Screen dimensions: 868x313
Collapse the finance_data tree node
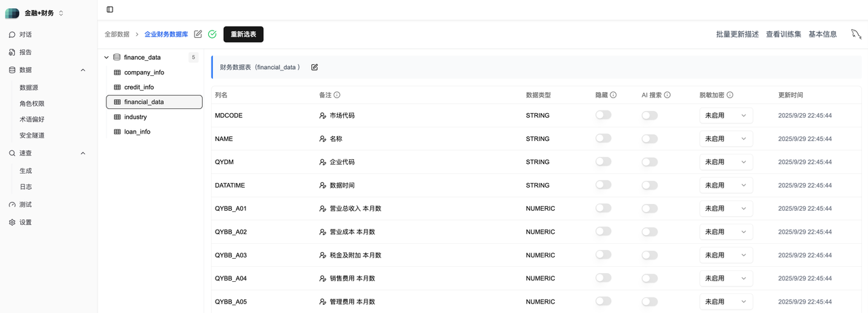point(106,58)
